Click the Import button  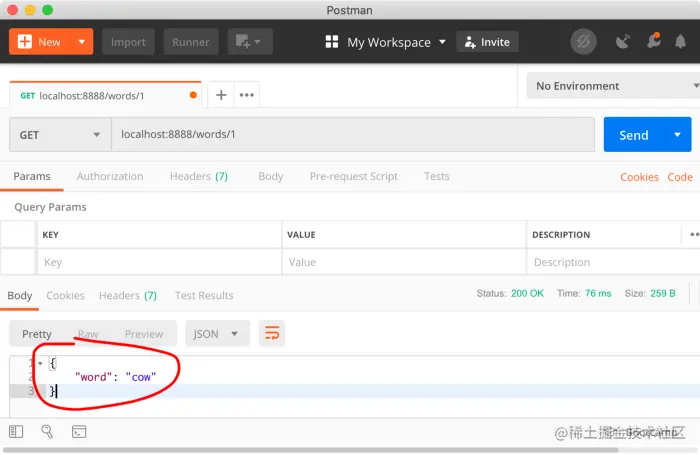(x=128, y=42)
